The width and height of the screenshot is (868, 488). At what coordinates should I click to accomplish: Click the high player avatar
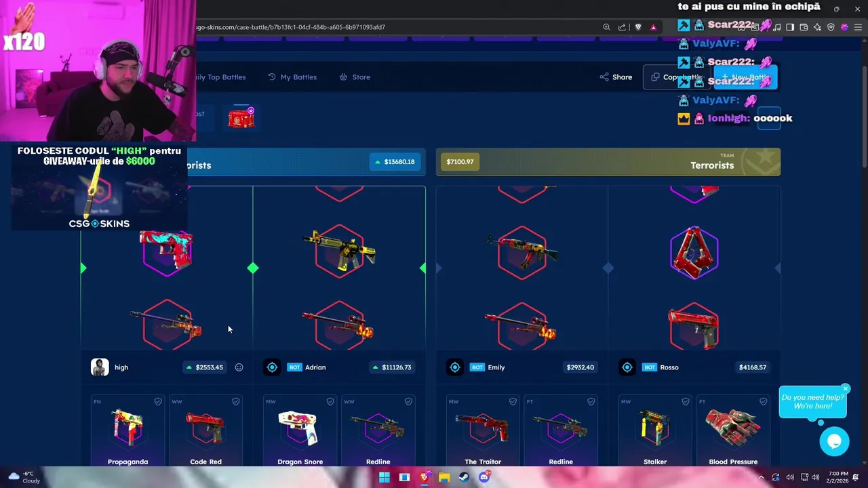pyautogui.click(x=100, y=367)
